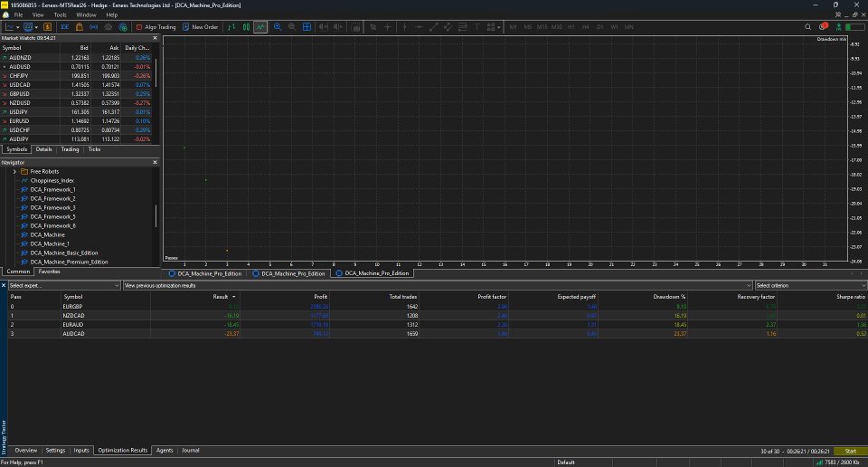868x467 pixels.
Task: Click the Market Watch vertical scrollbar
Action: tap(156, 72)
